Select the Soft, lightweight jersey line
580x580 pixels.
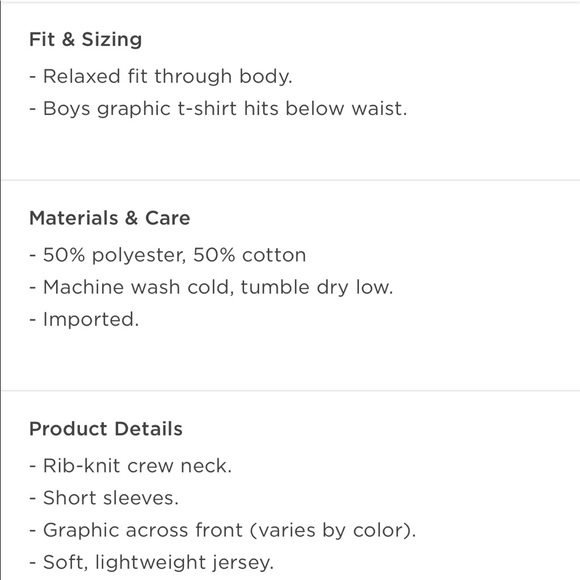[x=152, y=563]
